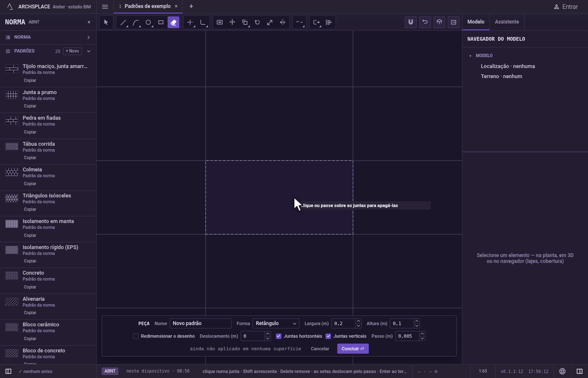Image resolution: width=588 pixels, height=378 pixels.
Task: Select the Circle drawing tool
Action: (x=148, y=22)
